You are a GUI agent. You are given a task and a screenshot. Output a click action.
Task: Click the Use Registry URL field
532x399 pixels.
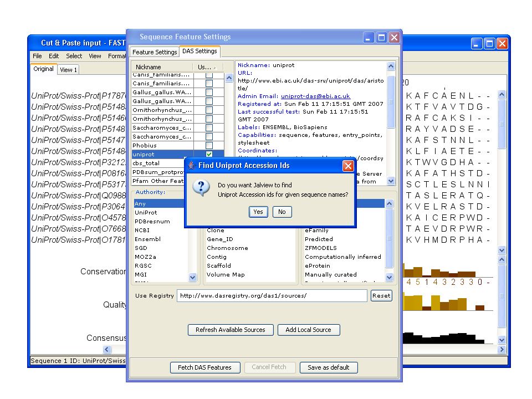(x=272, y=295)
